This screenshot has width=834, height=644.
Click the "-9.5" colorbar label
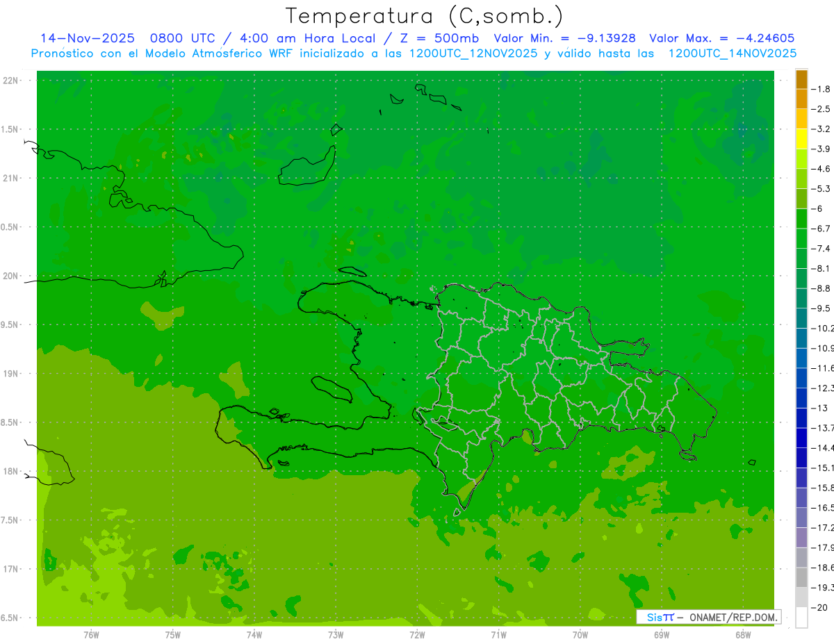click(x=821, y=308)
